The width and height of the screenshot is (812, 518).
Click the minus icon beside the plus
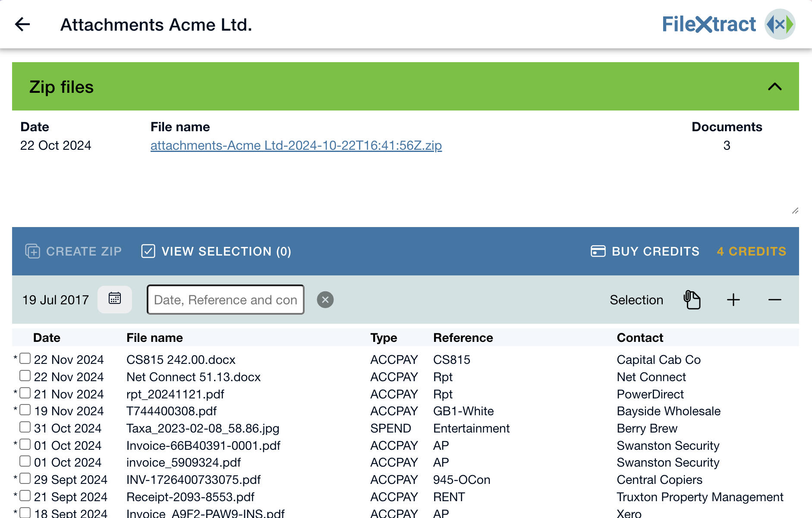click(x=775, y=300)
